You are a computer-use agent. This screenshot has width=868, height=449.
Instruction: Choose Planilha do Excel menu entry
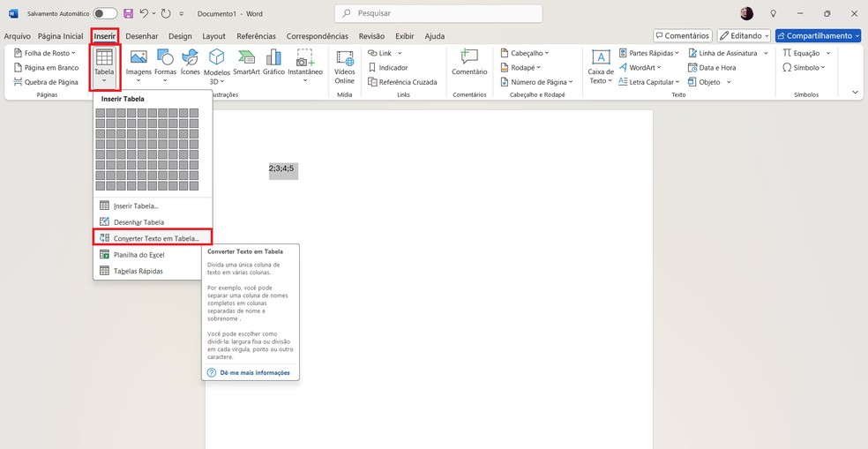coord(138,255)
